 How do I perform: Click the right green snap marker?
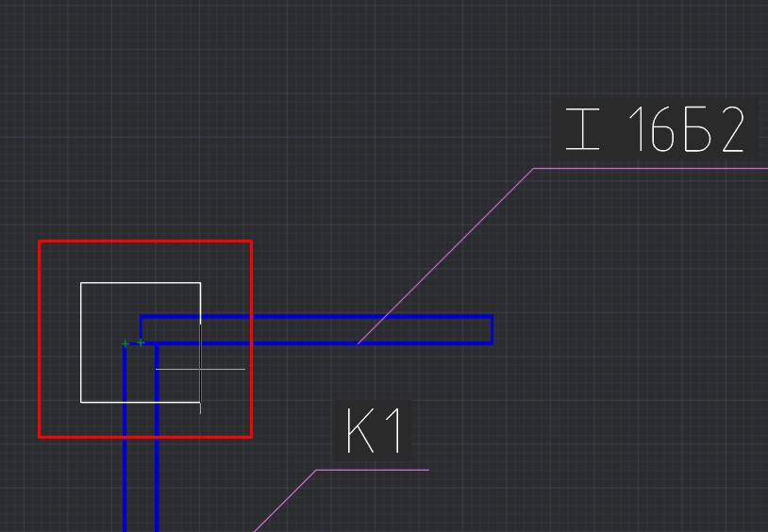(x=141, y=342)
